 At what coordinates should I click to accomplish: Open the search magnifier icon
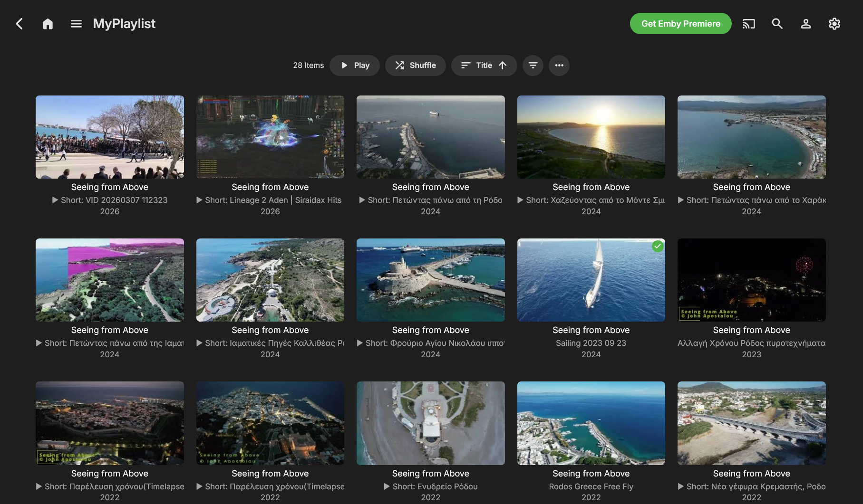pos(777,24)
